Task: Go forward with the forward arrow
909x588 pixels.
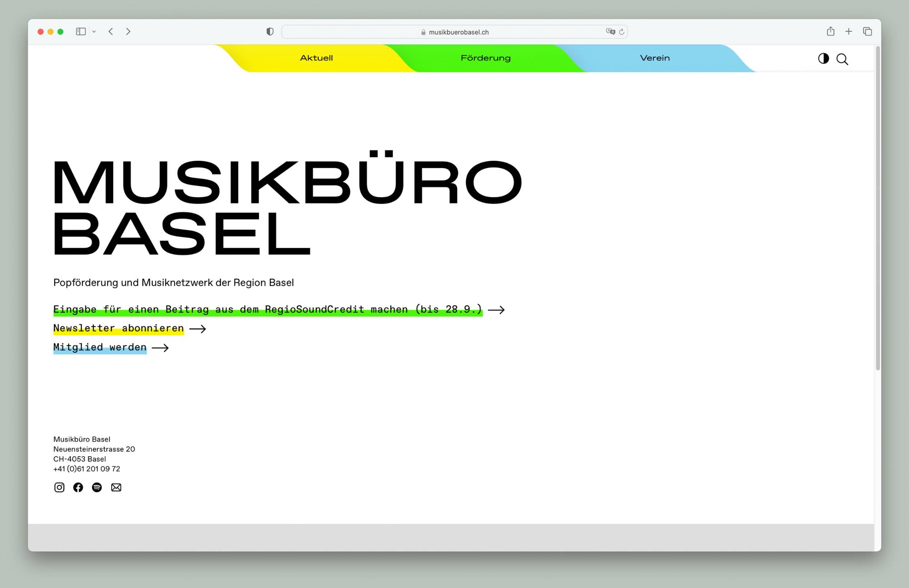Action: pyautogui.click(x=128, y=31)
